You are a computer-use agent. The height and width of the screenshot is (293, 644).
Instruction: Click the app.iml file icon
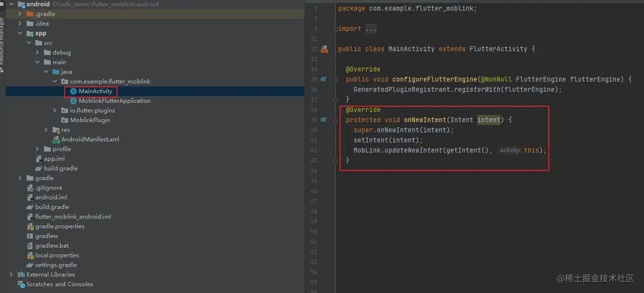(x=39, y=159)
